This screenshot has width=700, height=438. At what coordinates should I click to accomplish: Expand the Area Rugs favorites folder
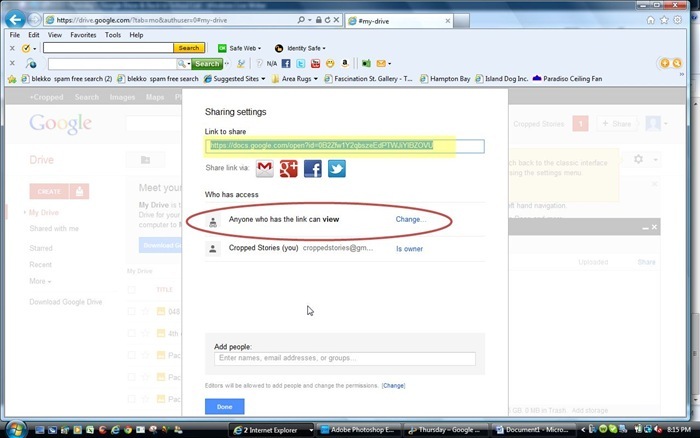316,79
